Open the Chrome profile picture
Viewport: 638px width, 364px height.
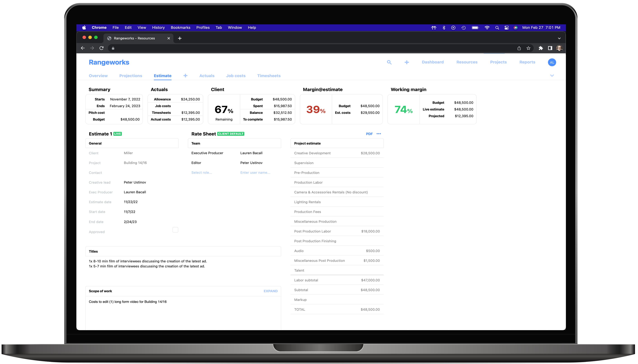560,48
